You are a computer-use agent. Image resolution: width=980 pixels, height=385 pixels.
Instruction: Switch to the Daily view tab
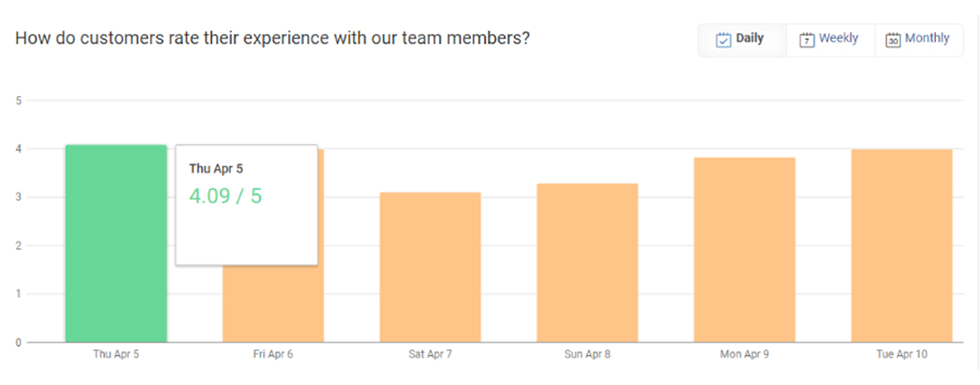(x=743, y=40)
